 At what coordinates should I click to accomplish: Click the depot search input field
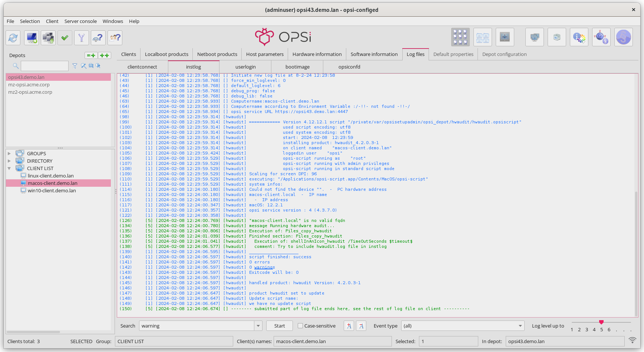[x=44, y=66]
